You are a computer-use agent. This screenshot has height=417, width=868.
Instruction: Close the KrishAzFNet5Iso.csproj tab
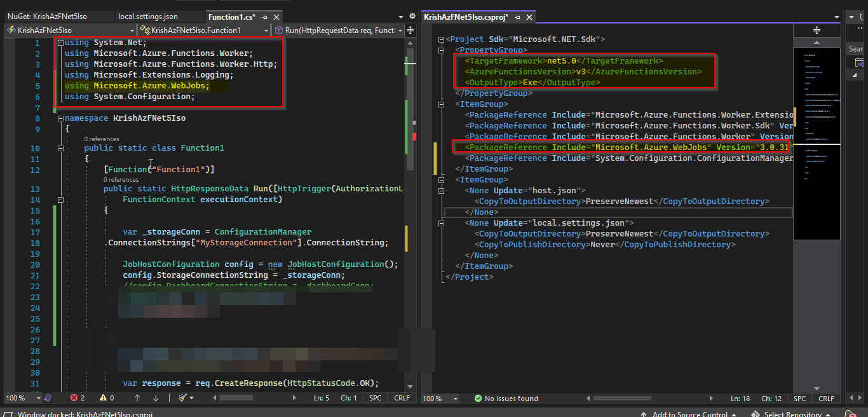529,17
